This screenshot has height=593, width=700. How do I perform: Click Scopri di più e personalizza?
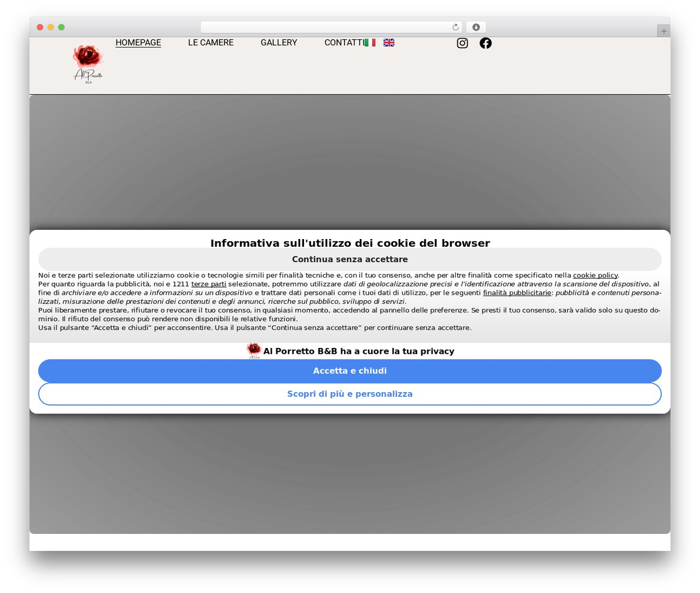point(350,394)
